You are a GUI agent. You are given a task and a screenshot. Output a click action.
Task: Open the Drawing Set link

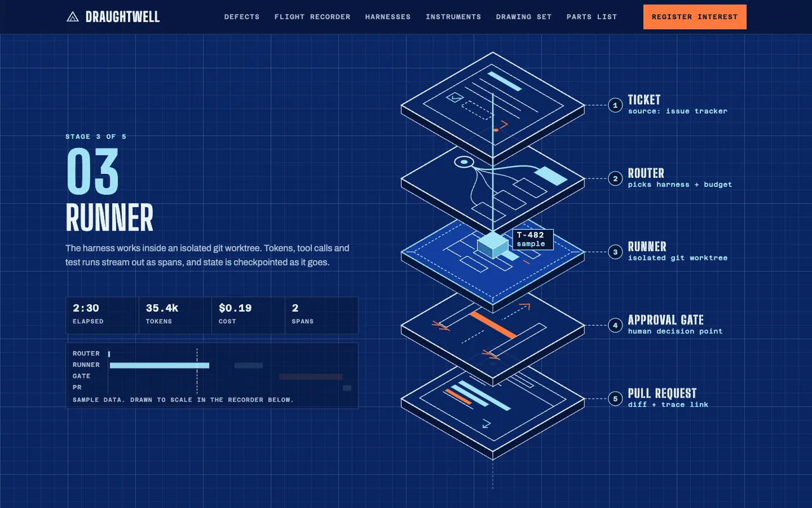[x=523, y=17]
